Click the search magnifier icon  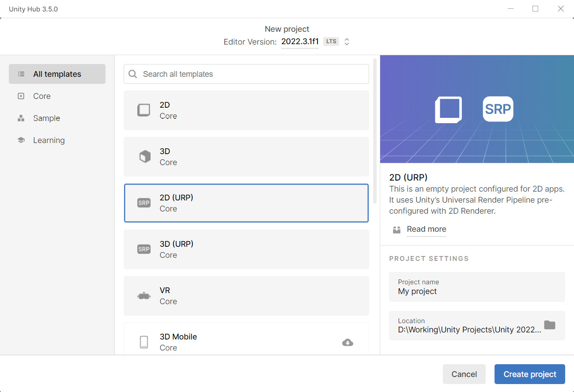133,74
